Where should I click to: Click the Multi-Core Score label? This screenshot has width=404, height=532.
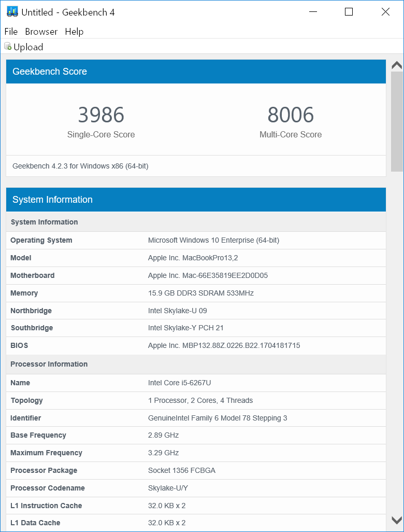pyautogui.click(x=291, y=134)
